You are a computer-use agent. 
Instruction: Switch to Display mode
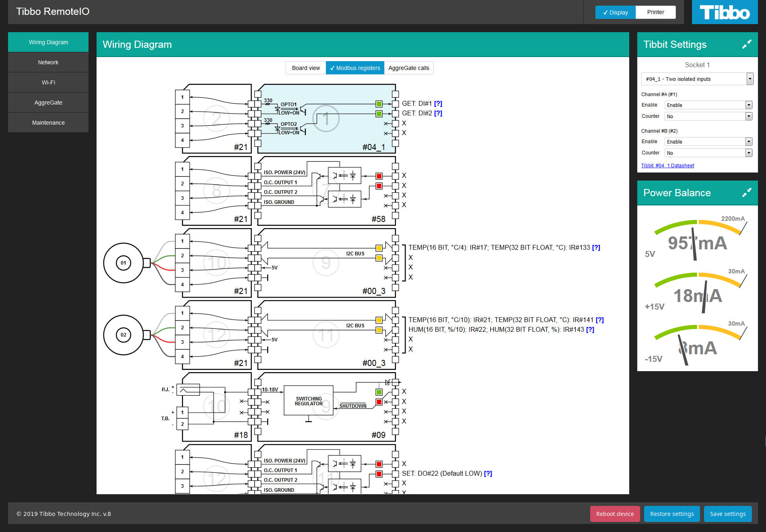[x=615, y=12]
